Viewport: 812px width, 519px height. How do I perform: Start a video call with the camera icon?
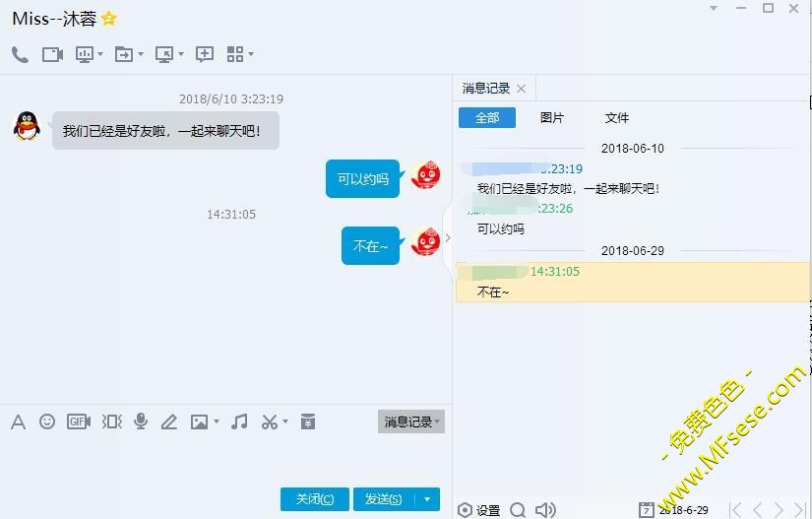click(52, 54)
